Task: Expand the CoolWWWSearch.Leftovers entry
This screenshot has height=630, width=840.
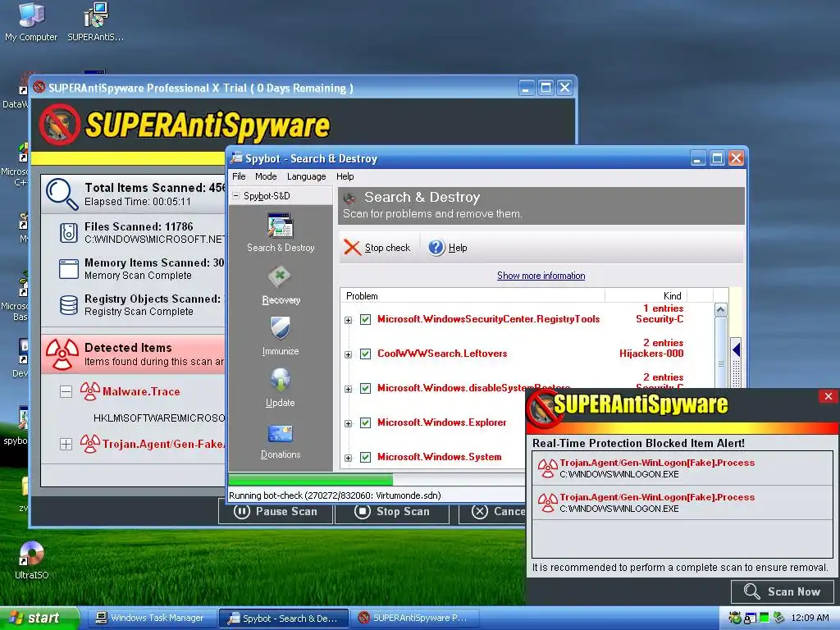Action: click(348, 354)
